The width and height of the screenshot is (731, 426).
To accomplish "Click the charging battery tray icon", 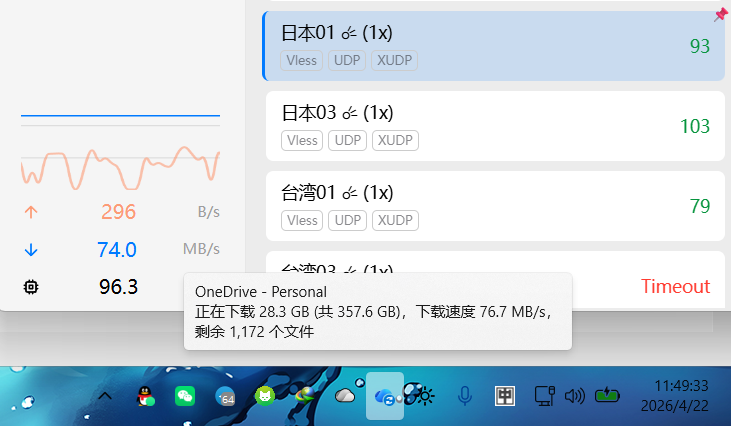I will tap(607, 396).
